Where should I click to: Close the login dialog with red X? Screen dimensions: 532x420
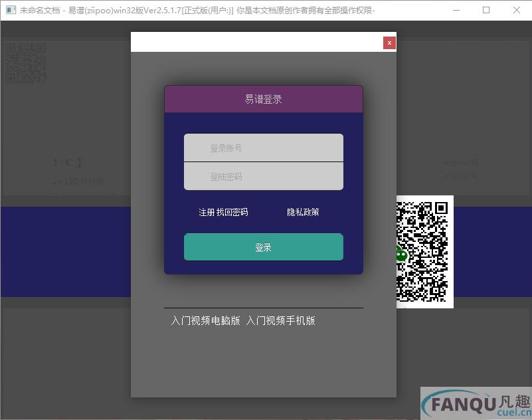(389, 43)
